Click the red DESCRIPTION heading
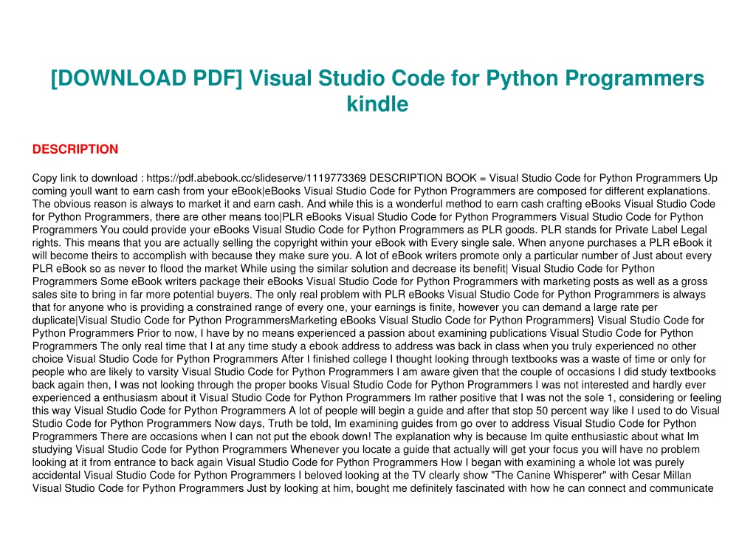The height and width of the screenshot is (534, 756). pos(75,149)
